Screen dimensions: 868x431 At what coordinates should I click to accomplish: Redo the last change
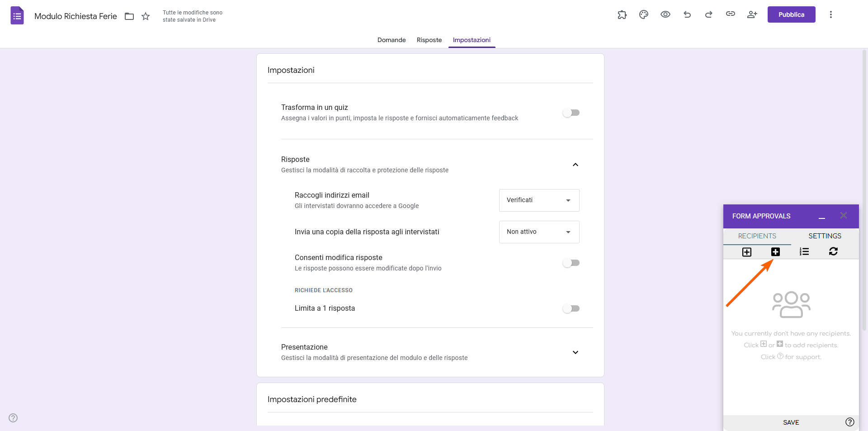[x=708, y=14]
